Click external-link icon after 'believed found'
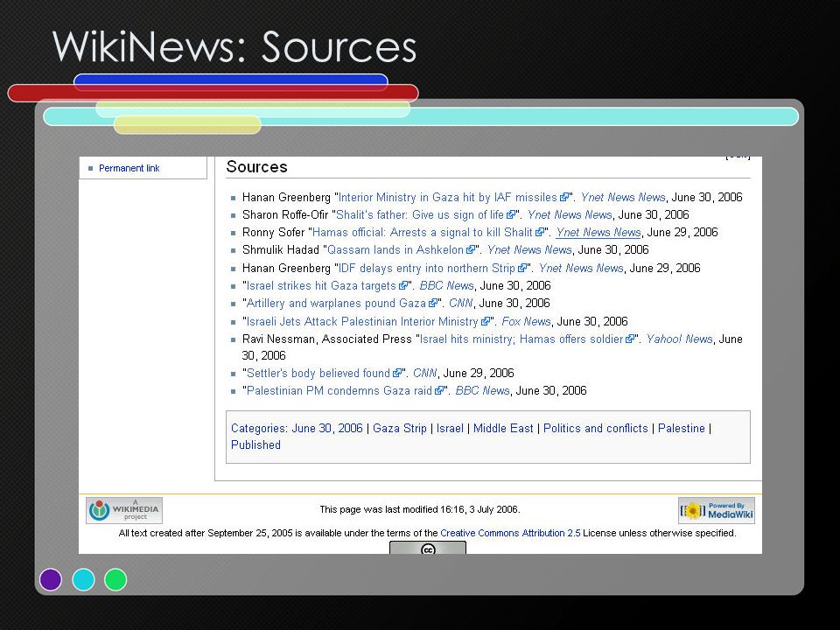The image size is (840, 630). pos(397,374)
